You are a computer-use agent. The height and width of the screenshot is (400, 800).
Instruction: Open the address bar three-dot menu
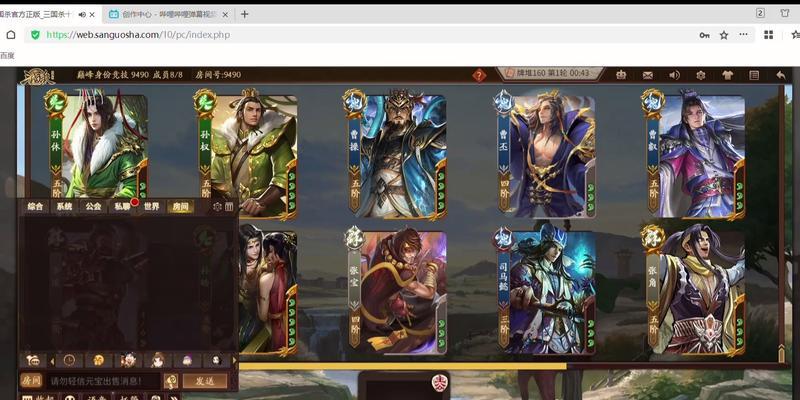pyautogui.click(x=743, y=34)
